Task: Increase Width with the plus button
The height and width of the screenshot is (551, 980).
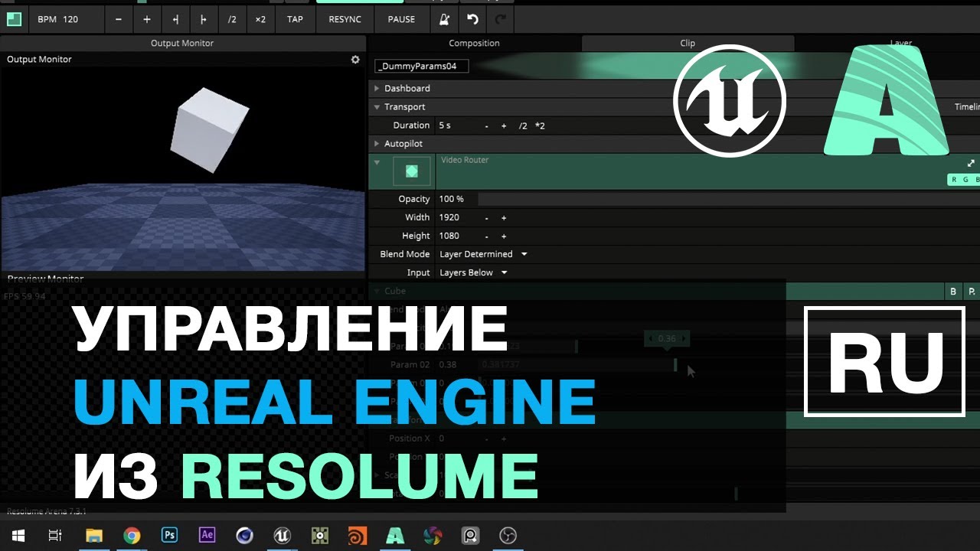Action: pyautogui.click(x=504, y=217)
